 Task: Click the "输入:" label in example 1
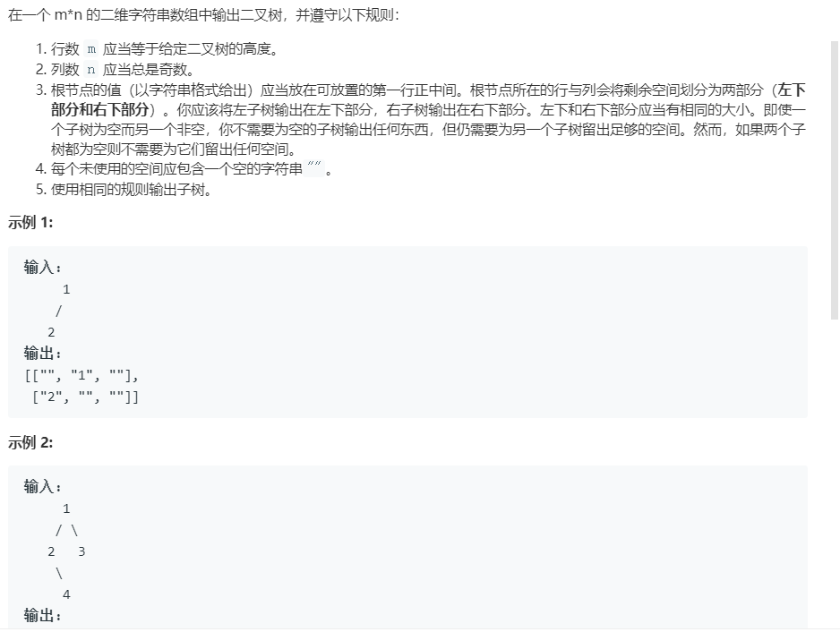pyautogui.click(x=43, y=267)
